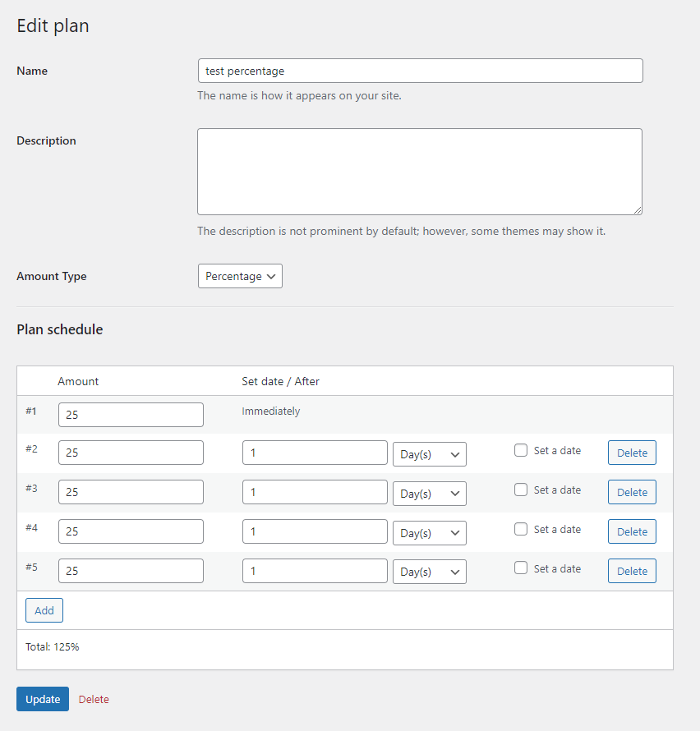The width and height of the screenshot is (700, 731).
Task: Click the interval field on row #4
Action: pos(315,531)
